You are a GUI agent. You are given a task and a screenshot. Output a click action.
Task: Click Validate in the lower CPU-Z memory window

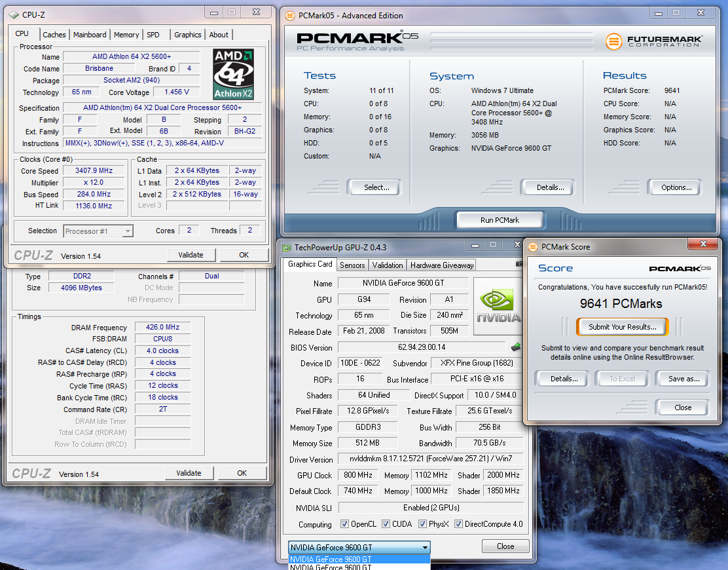189,473
